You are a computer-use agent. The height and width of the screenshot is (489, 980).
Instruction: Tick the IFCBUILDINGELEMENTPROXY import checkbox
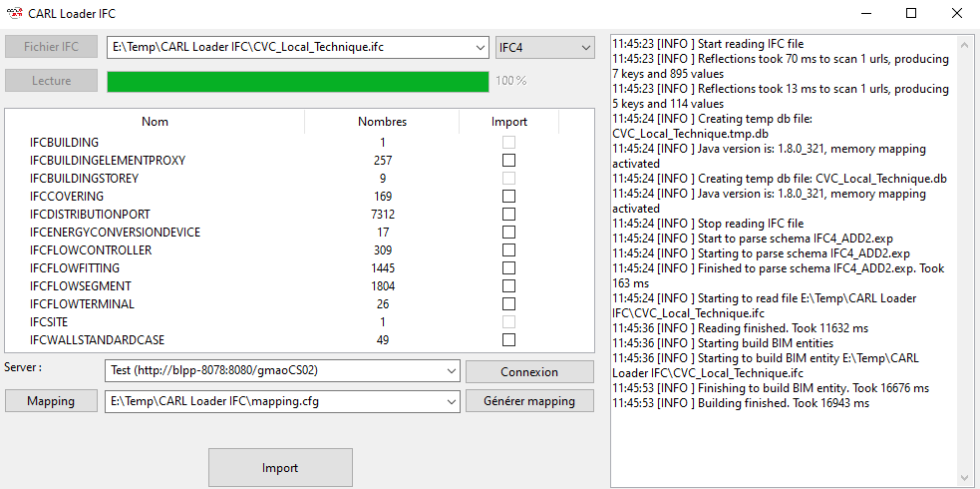pyautogui.click(x=508, y=160)
